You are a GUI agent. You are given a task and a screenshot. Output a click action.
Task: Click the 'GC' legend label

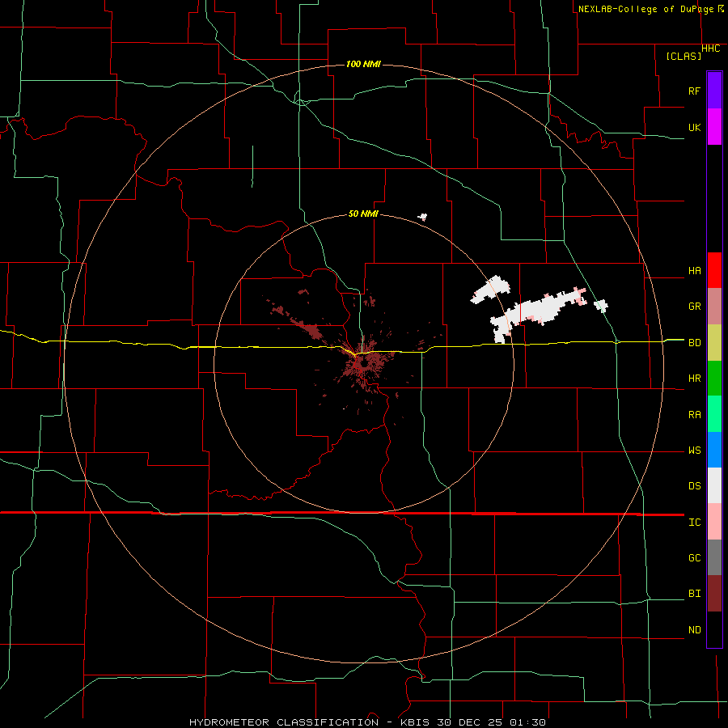coord(694,558)
